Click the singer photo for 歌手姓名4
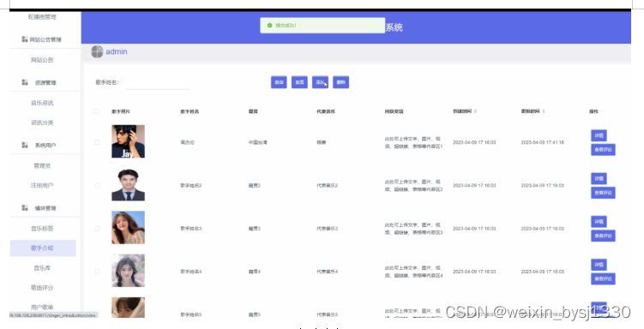644x329 pixels. click(x=128, y=271)
